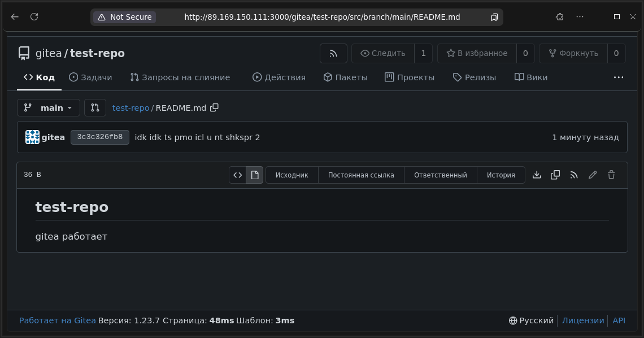The width and height of the screenshot is (644, 338).
Task: Star the repo with В избранное
Action: 477,53
